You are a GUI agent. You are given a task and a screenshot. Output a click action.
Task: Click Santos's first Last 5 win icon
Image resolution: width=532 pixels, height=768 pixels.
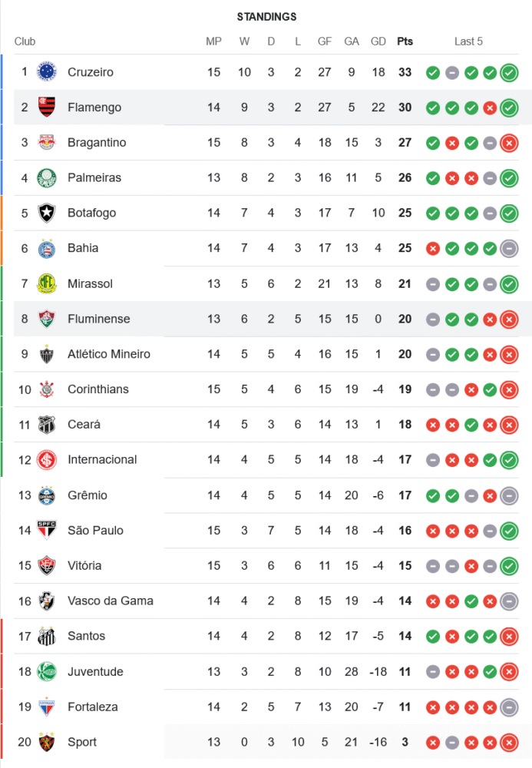pyautogui.click(x=433, y=636)
